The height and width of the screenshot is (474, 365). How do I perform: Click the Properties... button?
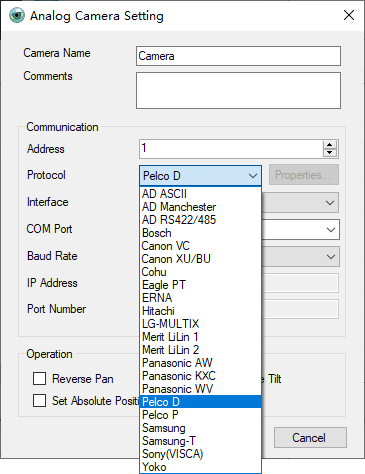tap(304, 175)
